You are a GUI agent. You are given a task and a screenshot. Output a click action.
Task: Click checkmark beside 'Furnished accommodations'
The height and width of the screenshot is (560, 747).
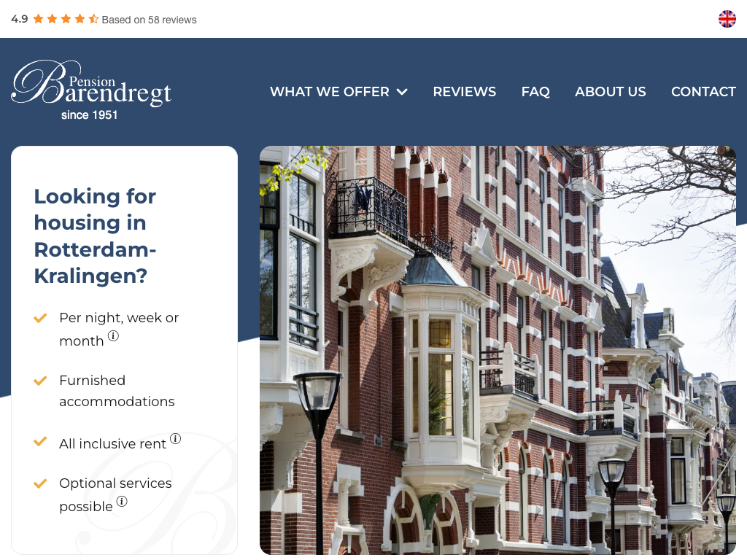click(x=41, y=381)
